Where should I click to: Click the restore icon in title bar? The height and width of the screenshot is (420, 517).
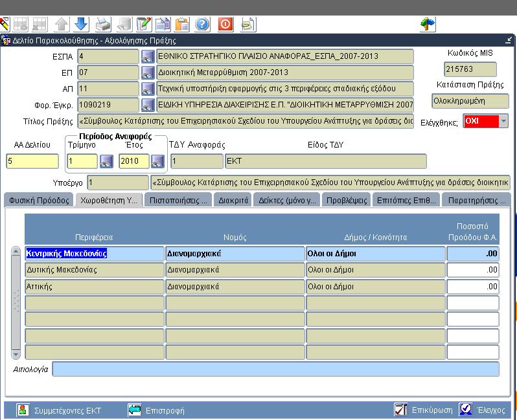pos(508,41)
